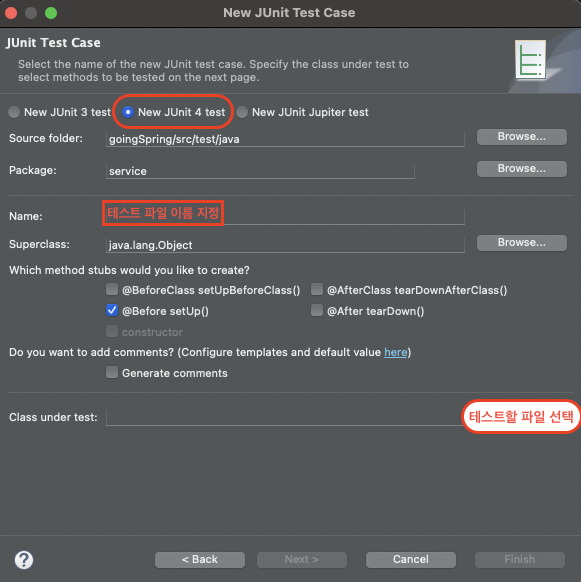581x582 pixels.
Task: Click the 'Package:' label
Action: (33, 170)
